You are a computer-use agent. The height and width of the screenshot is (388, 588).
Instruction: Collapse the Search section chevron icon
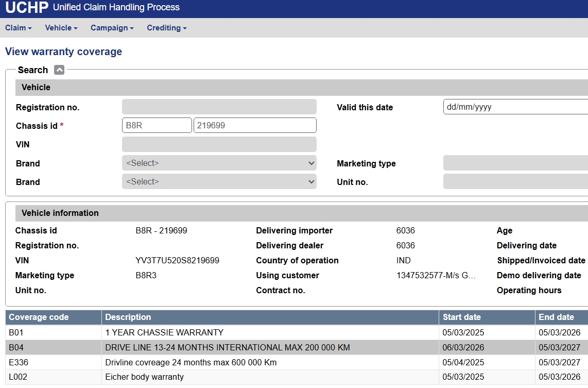point(59,70)
